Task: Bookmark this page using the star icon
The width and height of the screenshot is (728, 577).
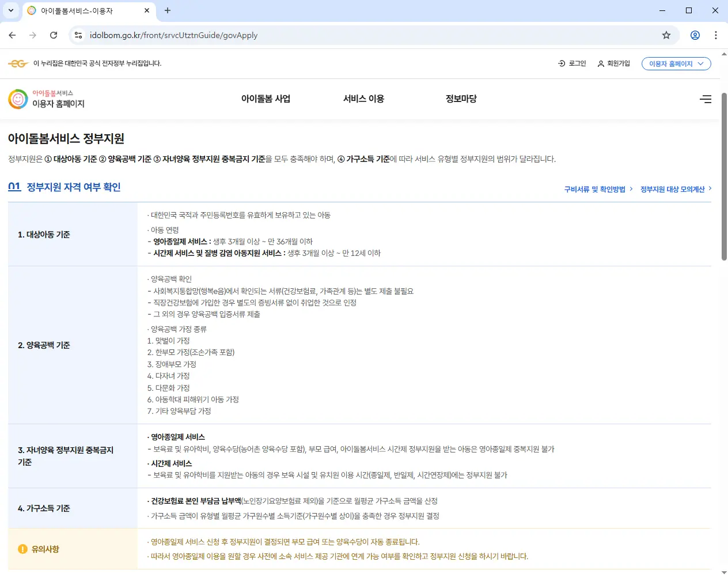Action: [666, 35]
